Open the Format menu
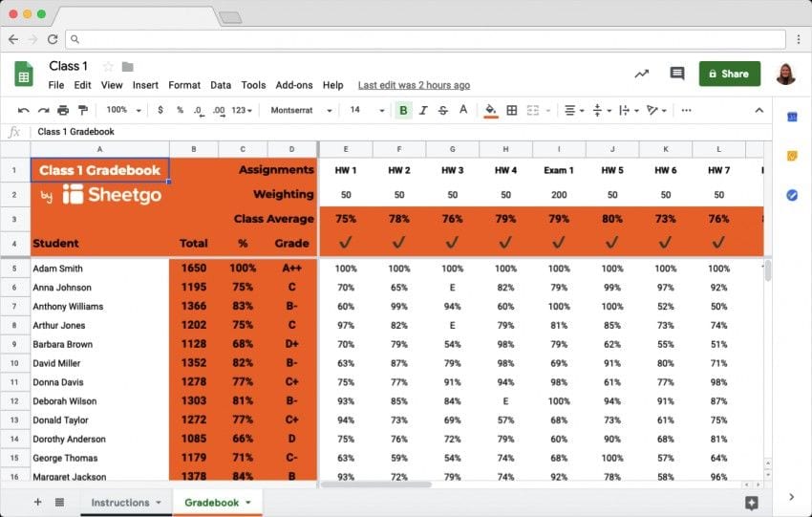Viewport: 812px width, 517px height. pos(184,85)
